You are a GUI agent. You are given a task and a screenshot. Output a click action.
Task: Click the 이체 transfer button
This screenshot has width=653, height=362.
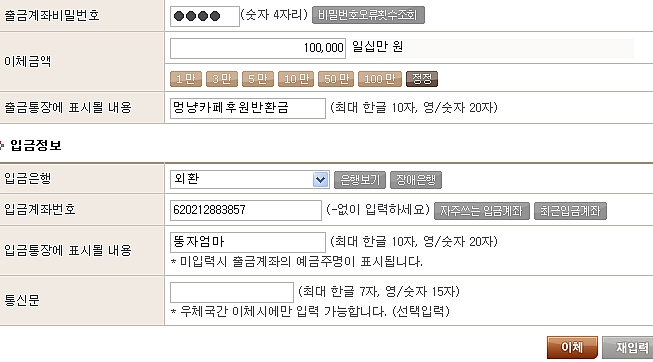(x=572, y=347)
